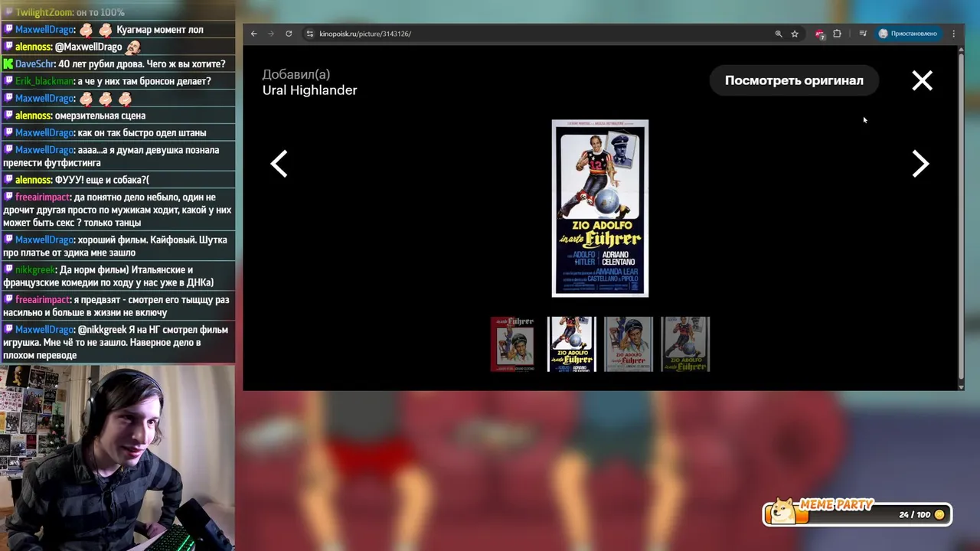Click username TwilightZoom in chat

(44, 12)
